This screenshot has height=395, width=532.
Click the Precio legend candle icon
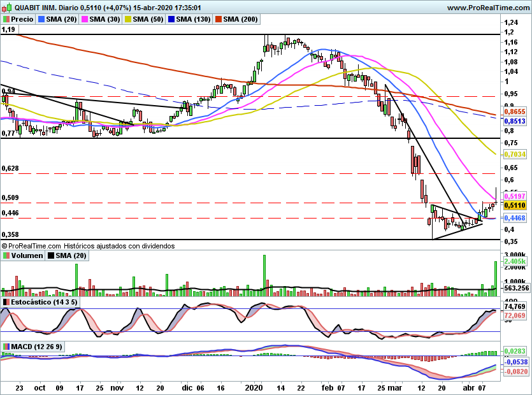tap(6, 19)
